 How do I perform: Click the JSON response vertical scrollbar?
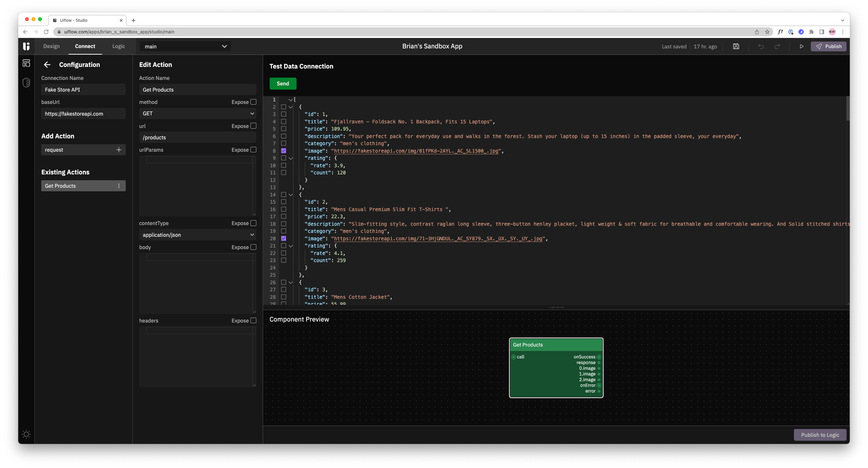click(848, 109)
